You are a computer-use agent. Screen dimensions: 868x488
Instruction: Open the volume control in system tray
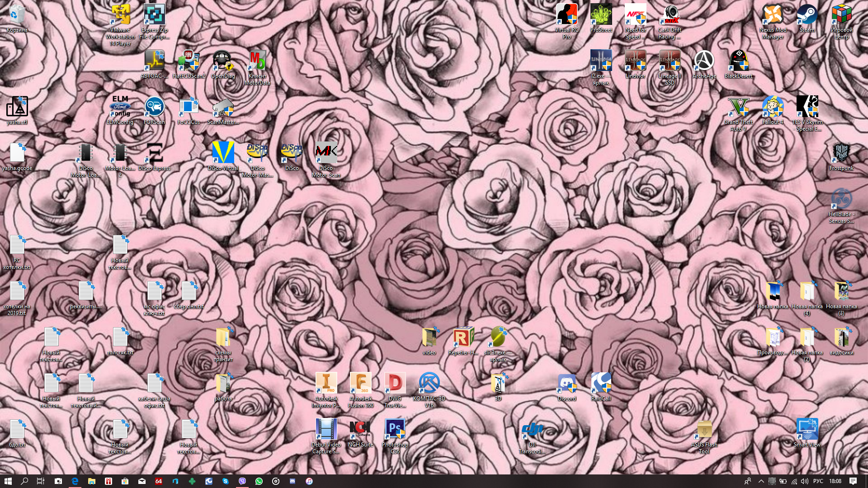[x=805, y=481]
